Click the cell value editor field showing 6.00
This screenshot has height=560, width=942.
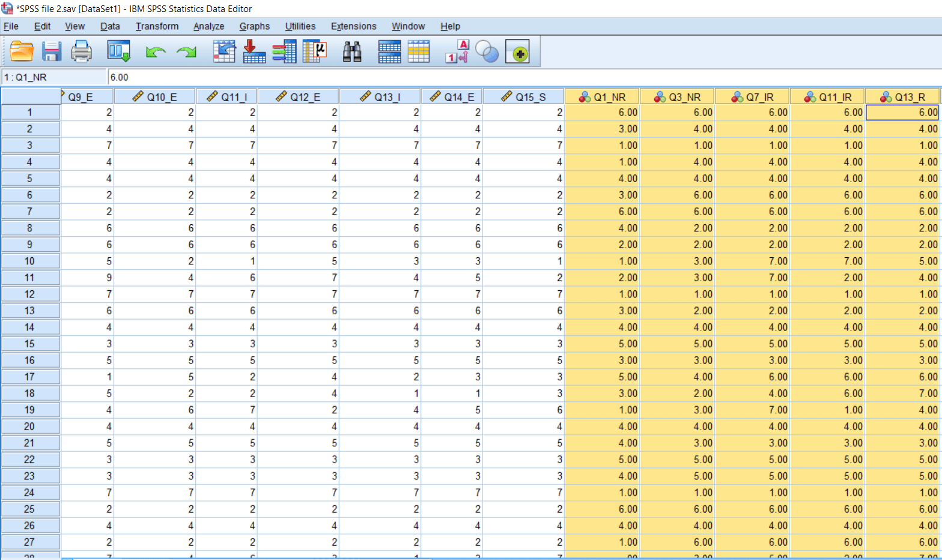(524, 77)
